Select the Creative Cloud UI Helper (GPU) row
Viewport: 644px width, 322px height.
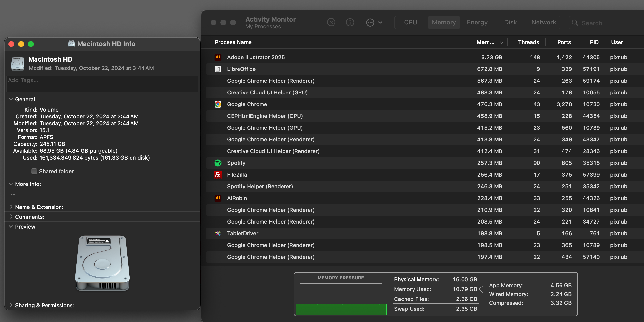click(425, 92)
